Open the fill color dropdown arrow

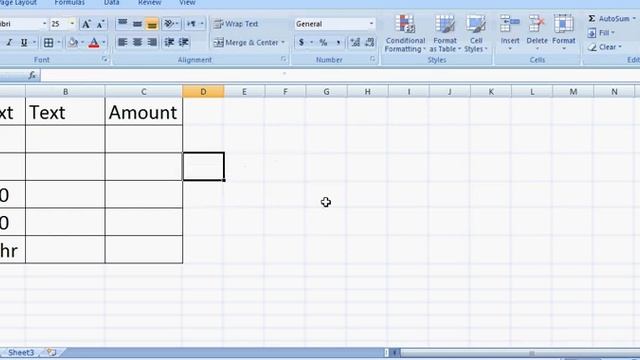pos(82,42)
